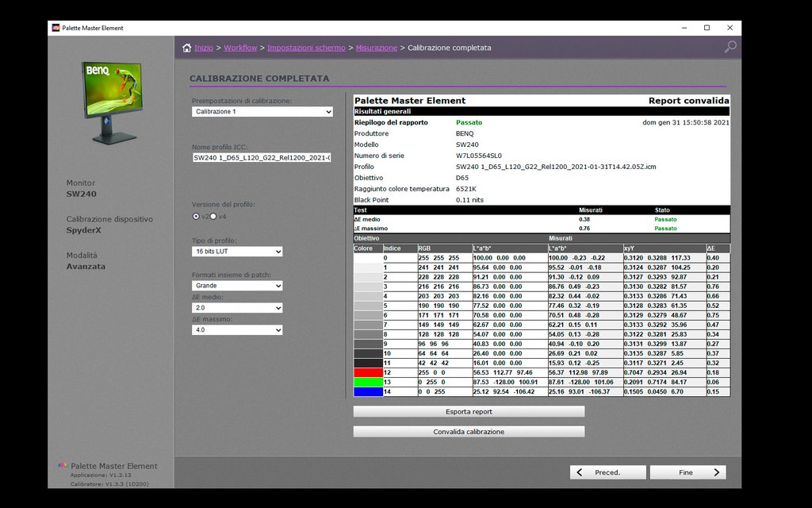Click Palette Master Element title bar icon

[56, 28]
